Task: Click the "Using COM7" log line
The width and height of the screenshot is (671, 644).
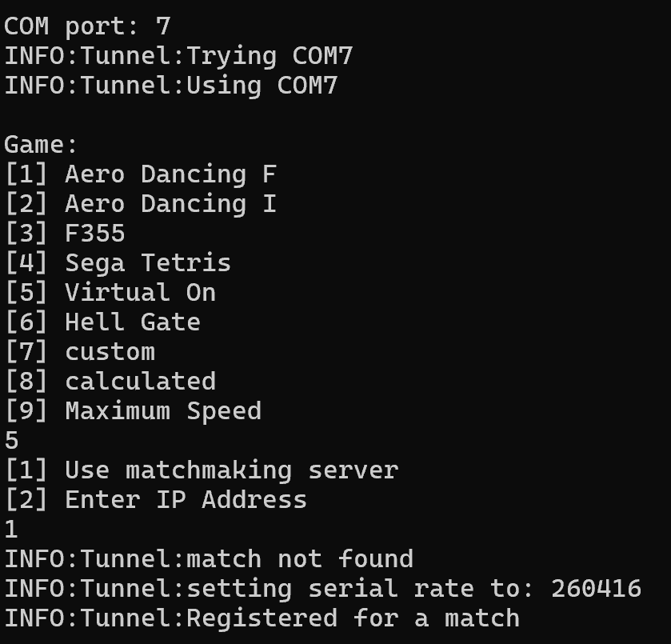Action: (x=171, y=86)
